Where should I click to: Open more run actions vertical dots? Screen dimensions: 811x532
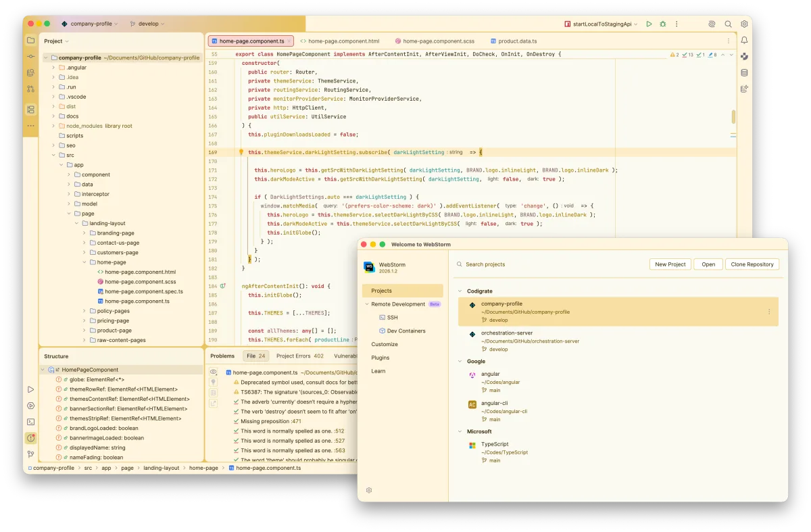coord(677,24)
